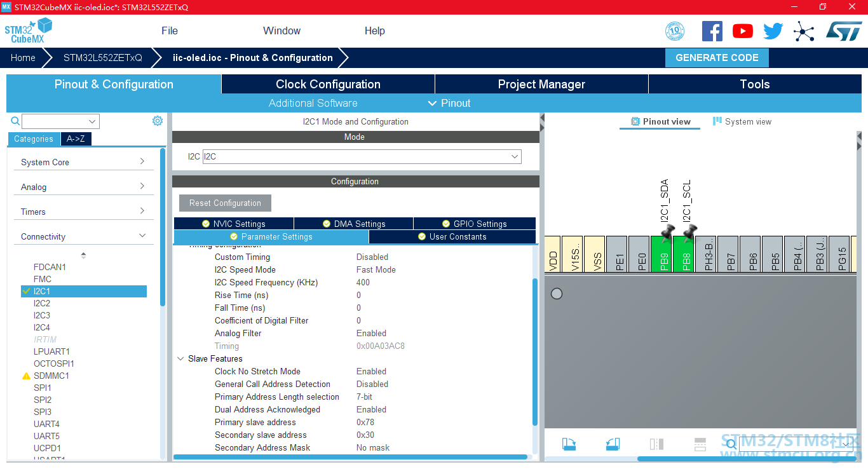Image resolution: width=868 pixels, height=469 pixels.
Task: Go to the Home breadcrumb
Action: coord(23,58)
